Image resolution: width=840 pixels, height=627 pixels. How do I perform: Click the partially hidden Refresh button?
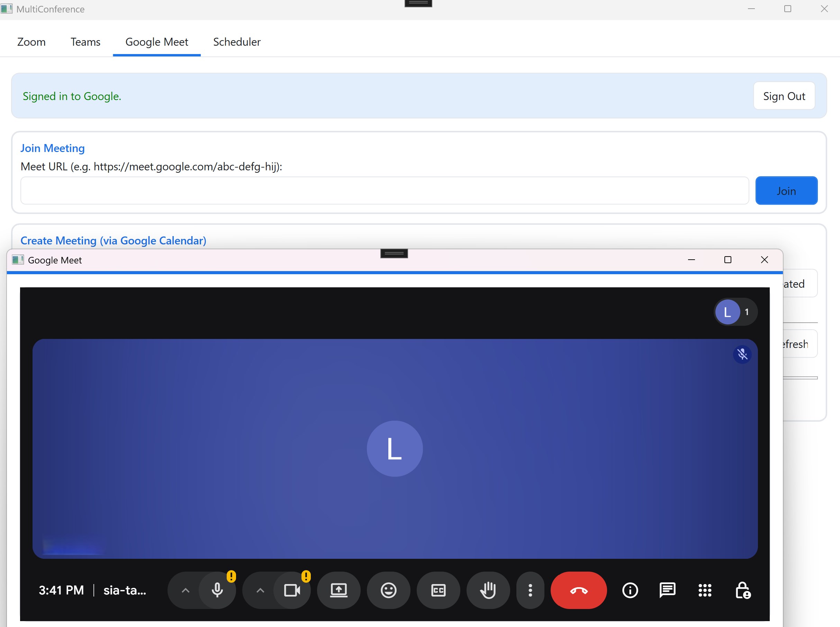tap(800, 344)
